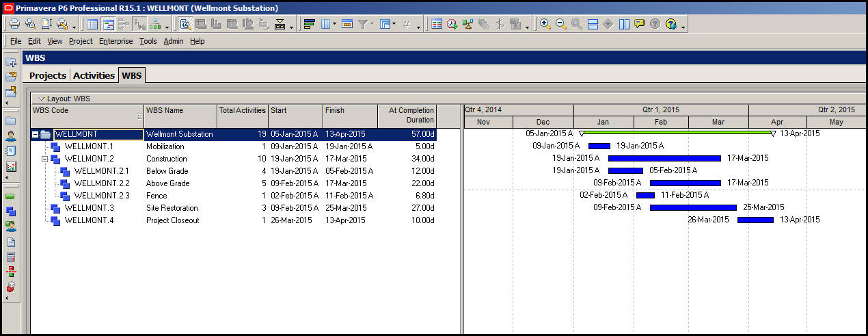This screenshot has height=336, width=868.
Task: Collapse the WELLMONT.2 Construction node
Action: point(45,159)
